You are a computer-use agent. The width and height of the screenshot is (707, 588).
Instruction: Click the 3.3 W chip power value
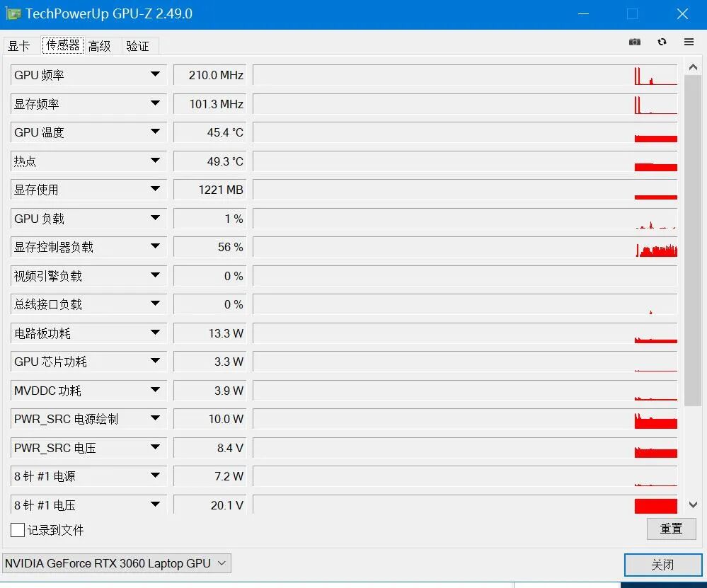point(209,361)
